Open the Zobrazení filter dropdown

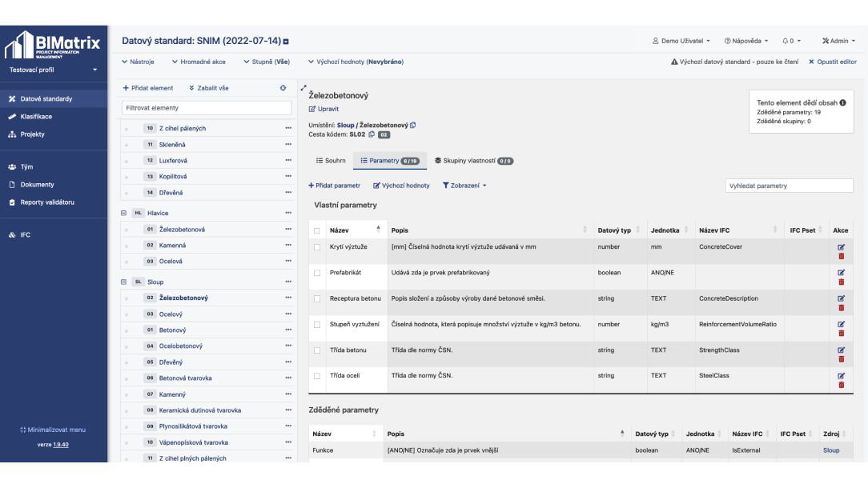464,186
